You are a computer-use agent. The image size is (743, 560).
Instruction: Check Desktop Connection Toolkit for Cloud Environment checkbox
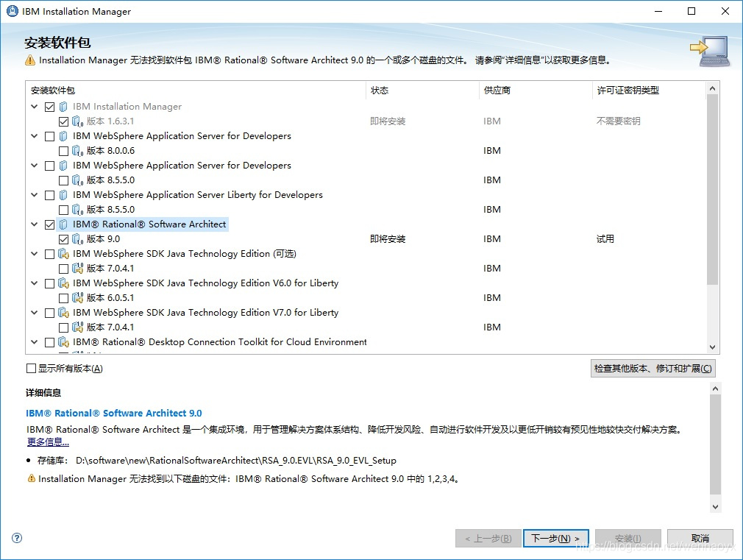pyautogui.click(x=50, y=342)
